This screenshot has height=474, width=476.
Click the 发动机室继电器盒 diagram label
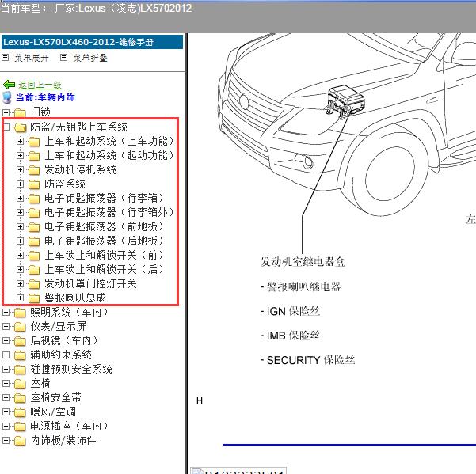[303, 261]
